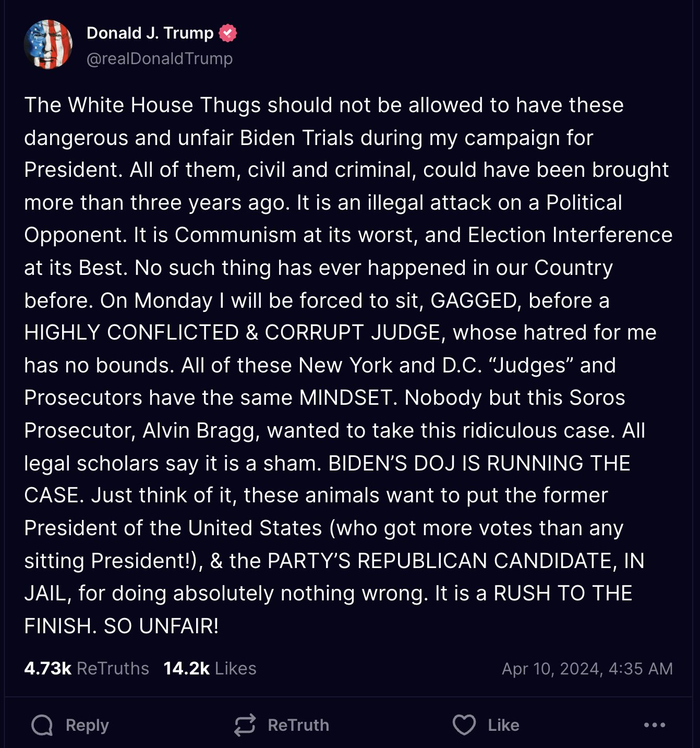
Task: Click the speech bubble Reply icon
Action: (42, 725)
